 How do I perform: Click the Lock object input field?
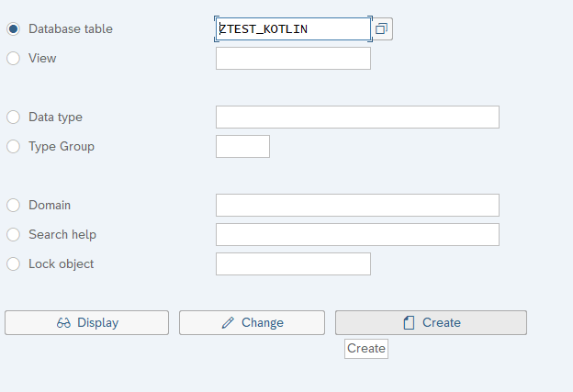(x=293, y=263)
